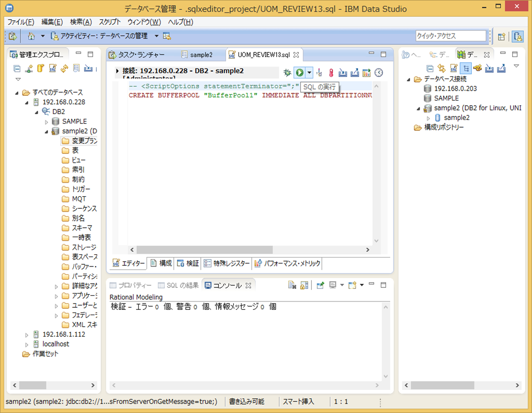Click the export icon in the editor toolbar

point(355,72)
